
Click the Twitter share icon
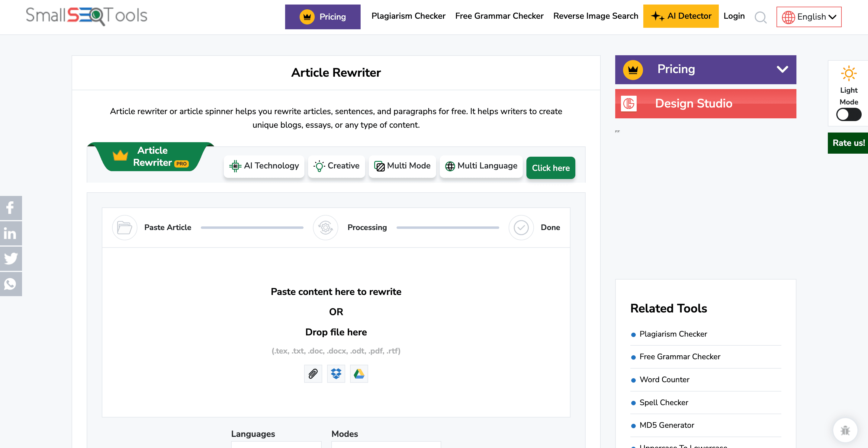point(11,258)
